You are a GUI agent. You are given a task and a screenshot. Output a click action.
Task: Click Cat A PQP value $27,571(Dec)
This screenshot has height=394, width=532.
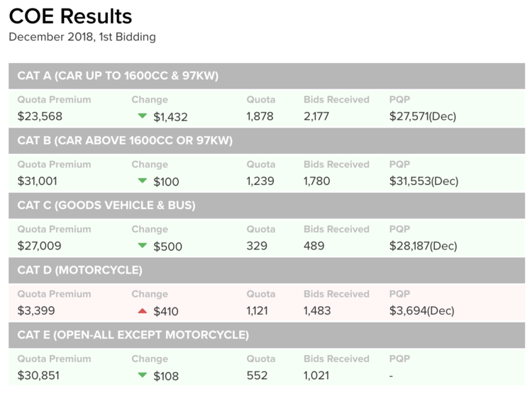click(423, 116)
